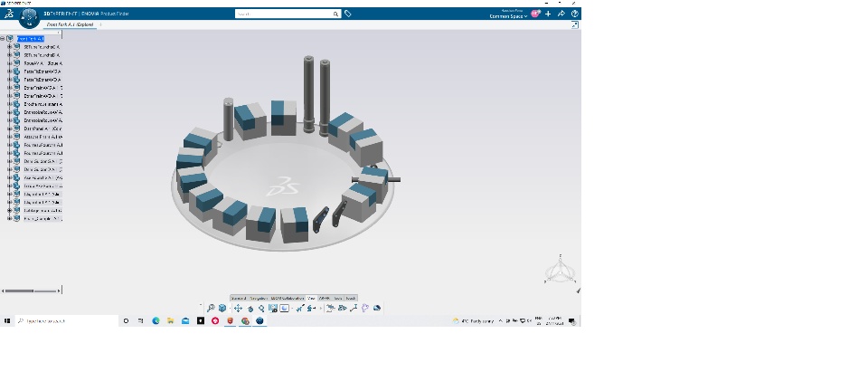Select the Zoom tool in View toolbar
Image resolution: width=868 pixels, height=391 pixels.
pos(261,309)
